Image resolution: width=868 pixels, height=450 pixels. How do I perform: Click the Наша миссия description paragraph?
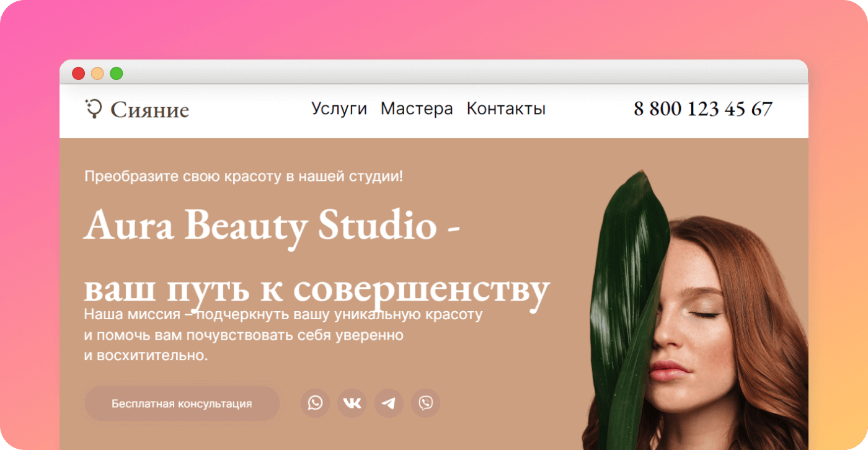(x=283, y=335)
